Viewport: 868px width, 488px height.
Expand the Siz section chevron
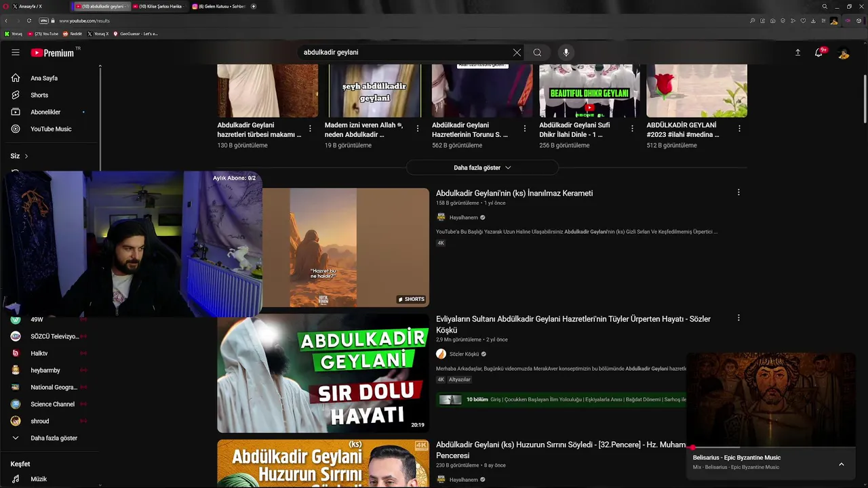(x=26, y=156)
